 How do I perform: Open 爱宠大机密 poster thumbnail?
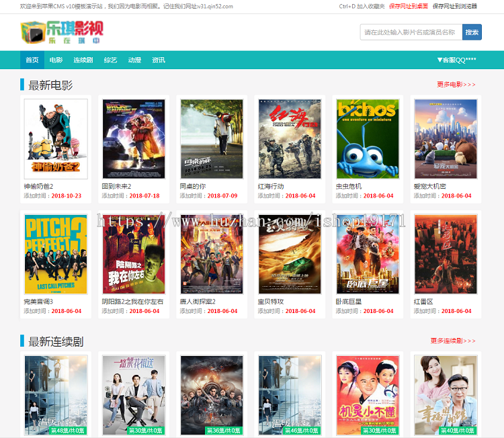(x=446, y=139)
